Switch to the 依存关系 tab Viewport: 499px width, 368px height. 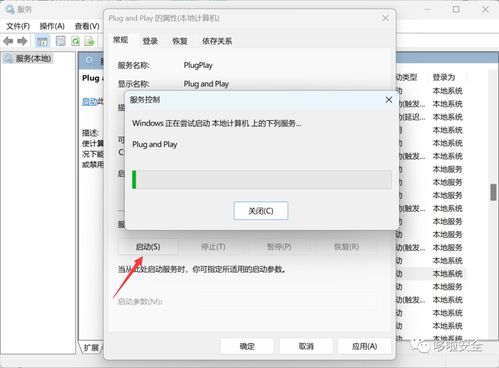(x=217, y=41)
